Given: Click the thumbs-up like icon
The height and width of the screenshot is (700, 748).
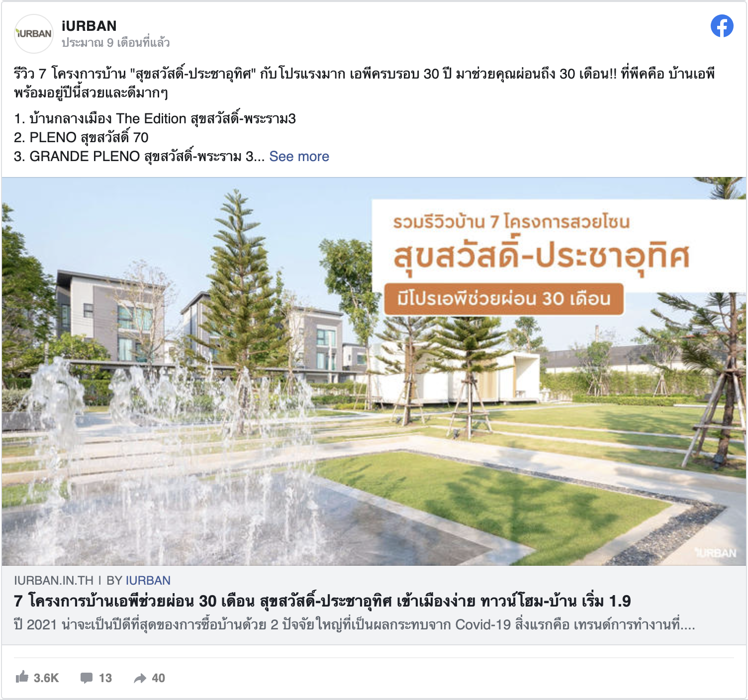Looking at the screenshot, I should point(22,677).
